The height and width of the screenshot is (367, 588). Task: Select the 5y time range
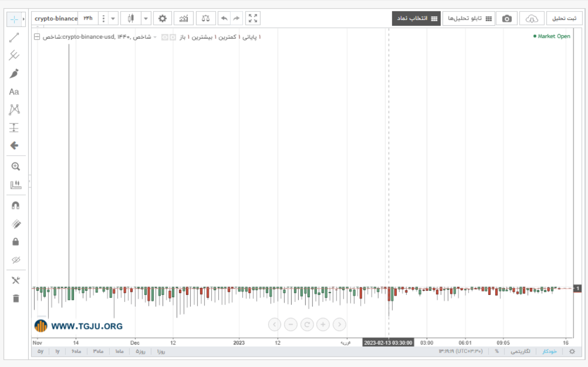[x=40, y=351]
